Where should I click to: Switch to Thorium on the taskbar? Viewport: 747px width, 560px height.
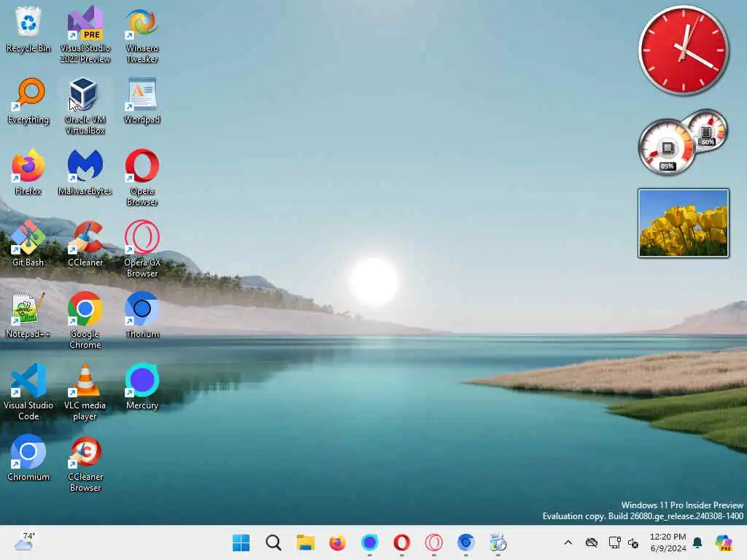(466, 542)
